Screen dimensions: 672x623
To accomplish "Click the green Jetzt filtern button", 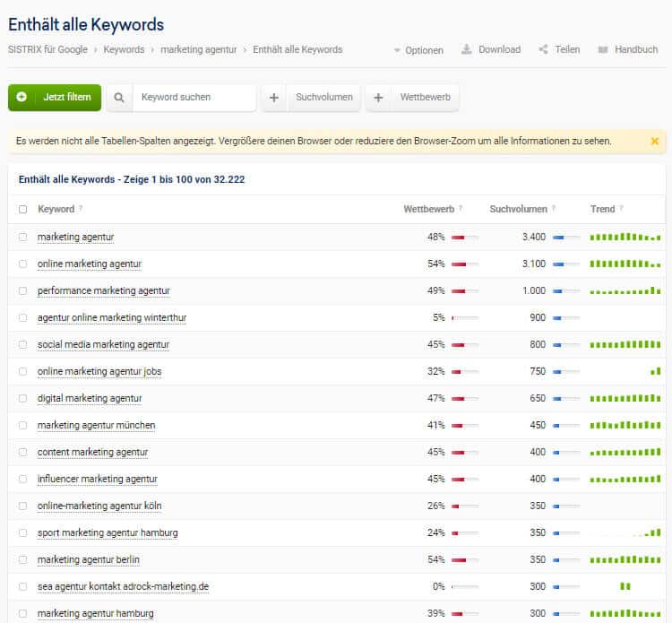I will (x=55, y=98).
